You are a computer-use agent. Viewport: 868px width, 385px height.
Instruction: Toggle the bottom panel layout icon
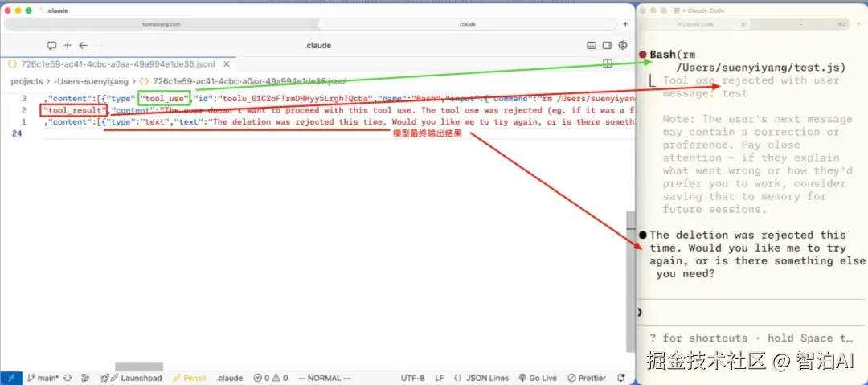pyautogui.click(x=592, y=46)
